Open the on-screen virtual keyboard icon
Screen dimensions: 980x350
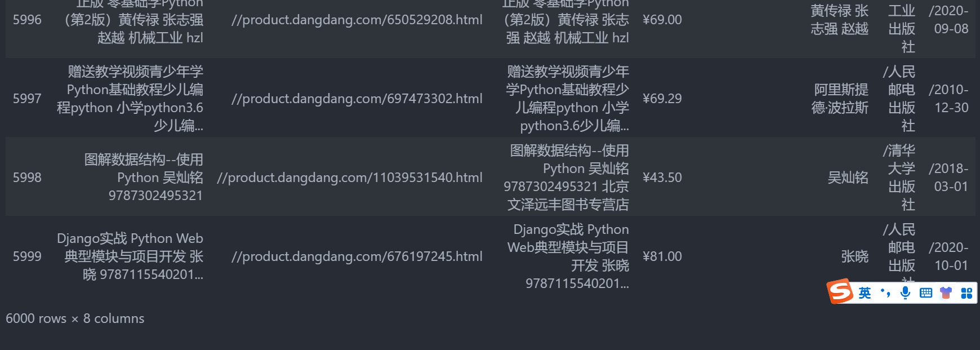click(925, 293)
